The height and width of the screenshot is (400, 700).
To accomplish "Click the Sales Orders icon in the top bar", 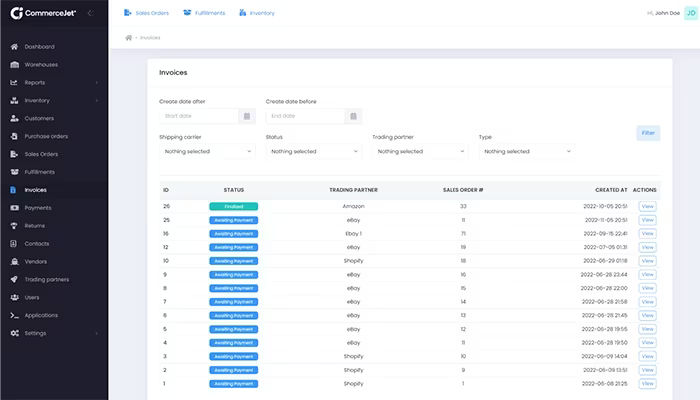I will pyautogui.click(x=127, y=12).
